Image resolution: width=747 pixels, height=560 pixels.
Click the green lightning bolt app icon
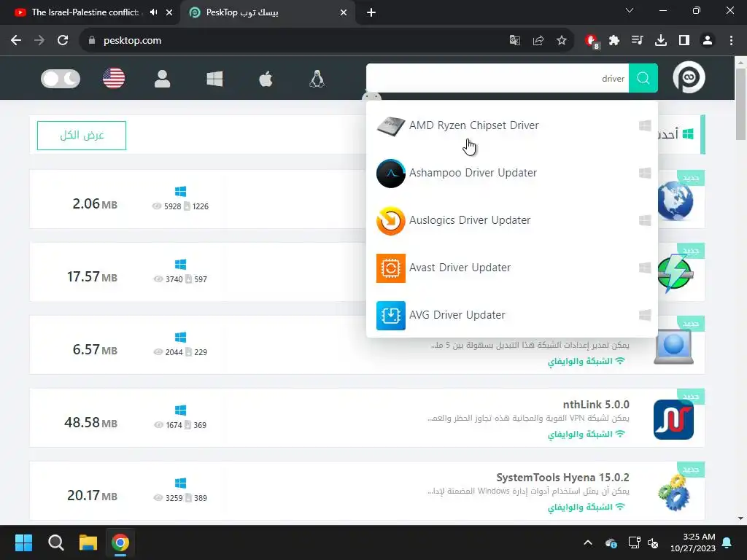point(675,273)
